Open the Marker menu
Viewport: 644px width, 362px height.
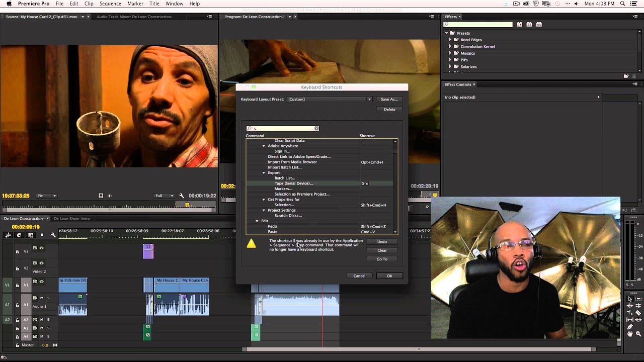(x=135, y=4)
